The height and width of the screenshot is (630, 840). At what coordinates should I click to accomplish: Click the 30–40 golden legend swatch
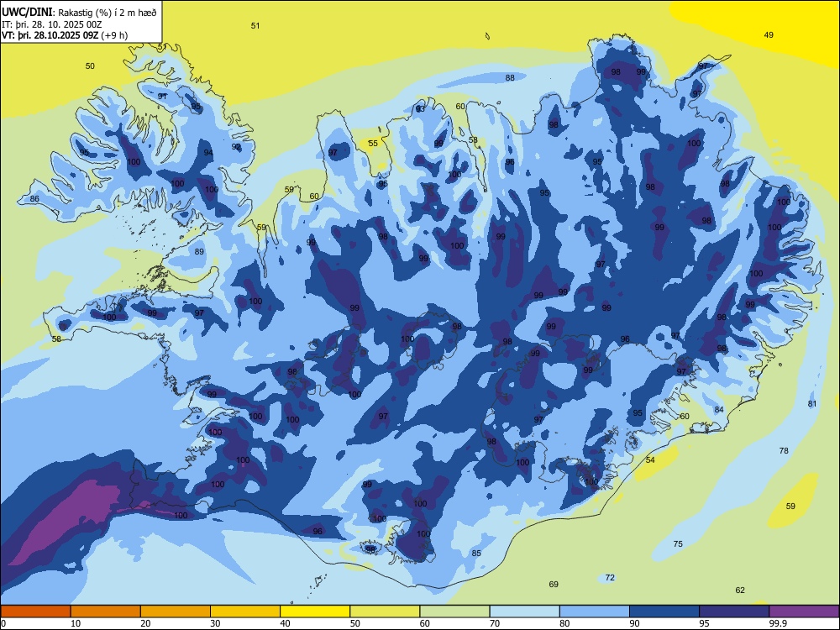pos(245,612)
